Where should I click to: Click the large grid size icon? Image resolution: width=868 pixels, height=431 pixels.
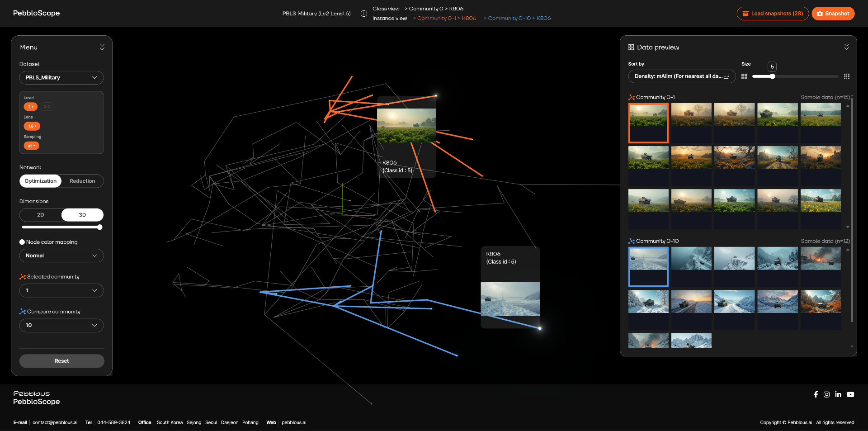tap(847, 76)
